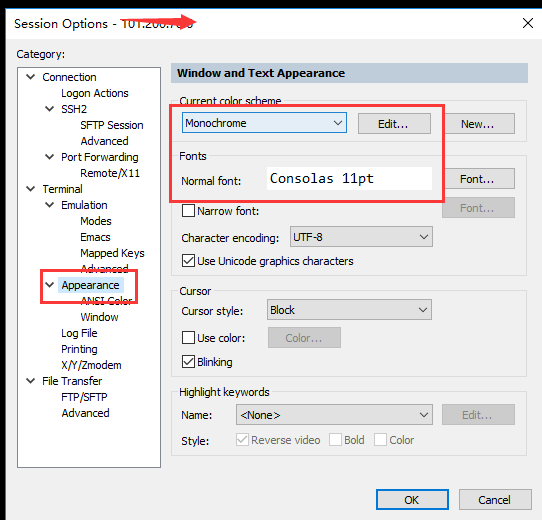The image size is (542, 520).
Task: Open the Highlight keywords Name dropdown
Action: (334, 415)
